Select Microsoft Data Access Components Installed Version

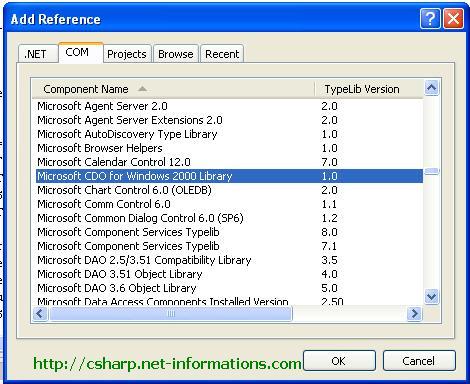click(229, 301)
